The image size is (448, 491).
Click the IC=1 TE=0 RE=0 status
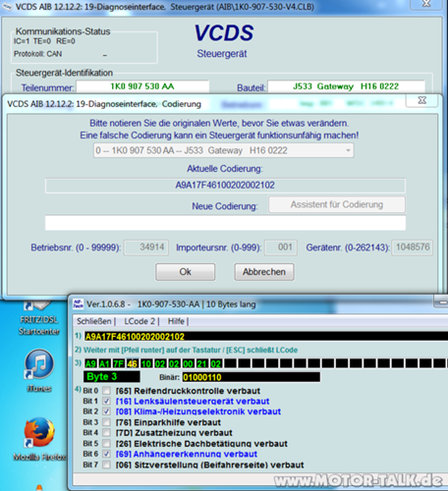(x=44, y=41)
